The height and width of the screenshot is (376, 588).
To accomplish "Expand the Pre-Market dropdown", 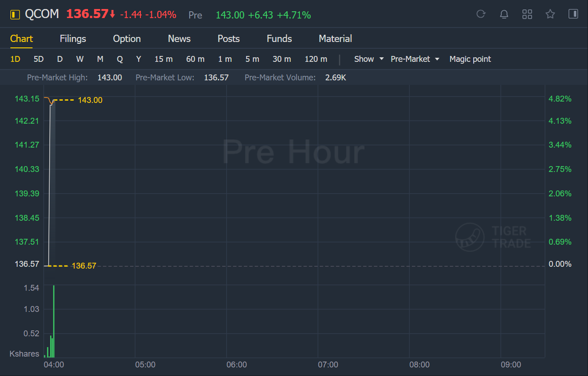I will click(x=415, y=59).
